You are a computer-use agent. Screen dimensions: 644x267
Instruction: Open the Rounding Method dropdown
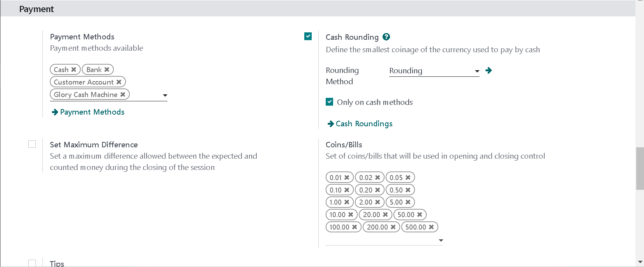click(434, 71)
